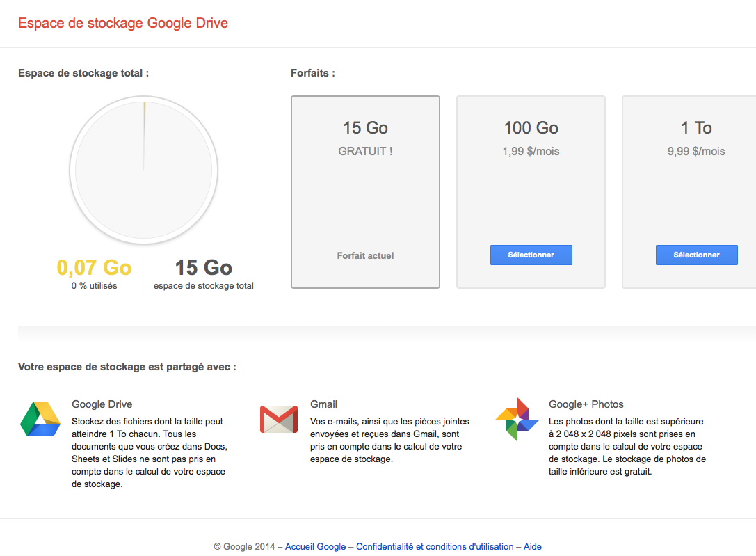Click the 15 Go total storage figure below chart
Viewport: 756px width, 556px height.
pyautogui.click(x=203, y=267)
